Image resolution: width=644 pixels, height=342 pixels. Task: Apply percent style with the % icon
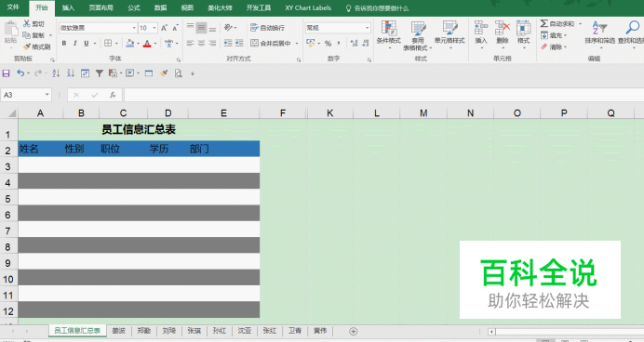coord(328,43)
